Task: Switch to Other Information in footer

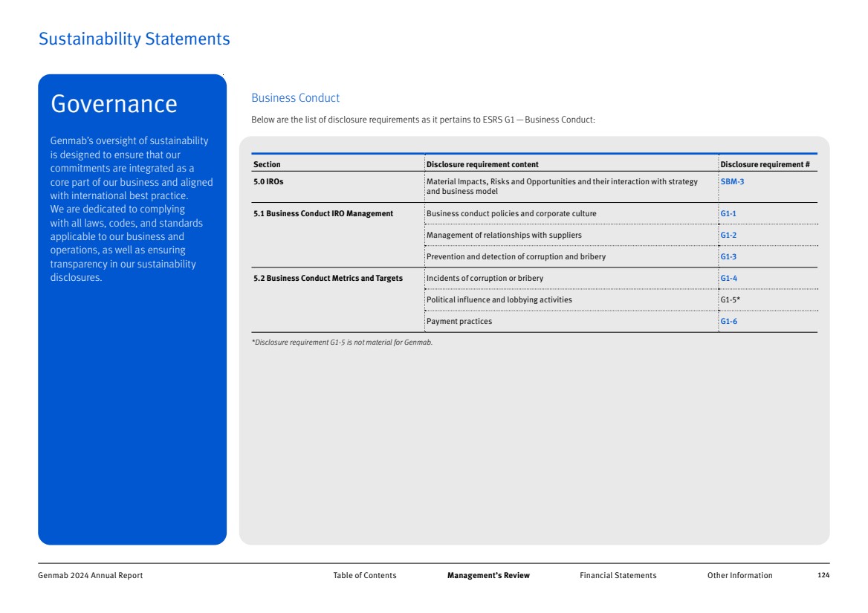Action: [x=739, y=576]
